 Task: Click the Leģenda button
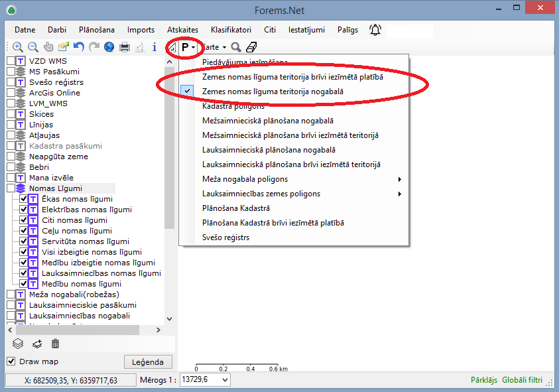click(x=148, y=361)
